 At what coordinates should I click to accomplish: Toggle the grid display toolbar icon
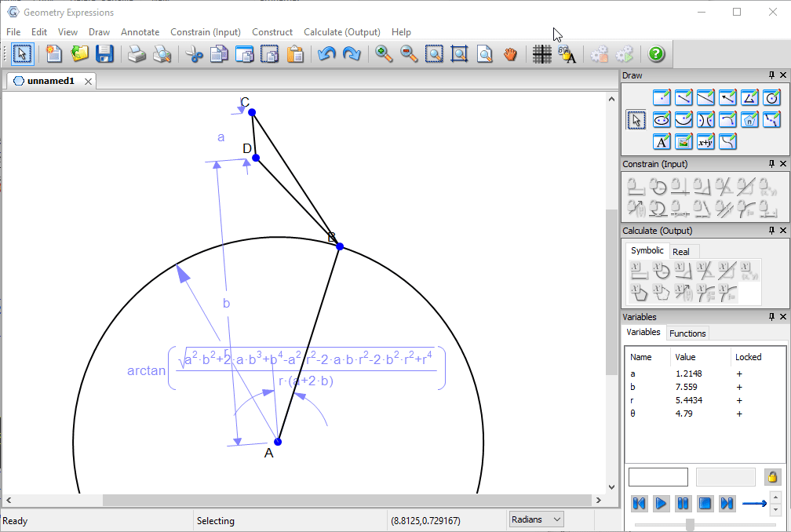pos(541,54)
